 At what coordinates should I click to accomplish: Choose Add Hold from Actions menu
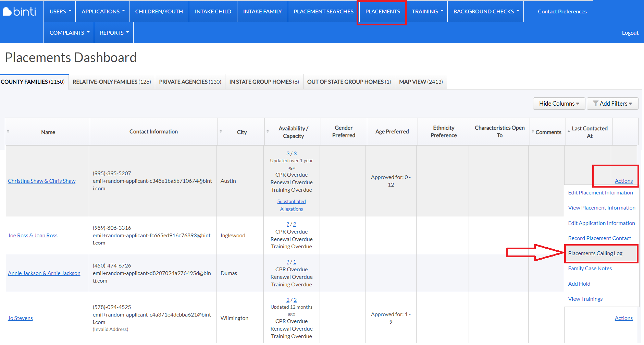click(579, 284)
